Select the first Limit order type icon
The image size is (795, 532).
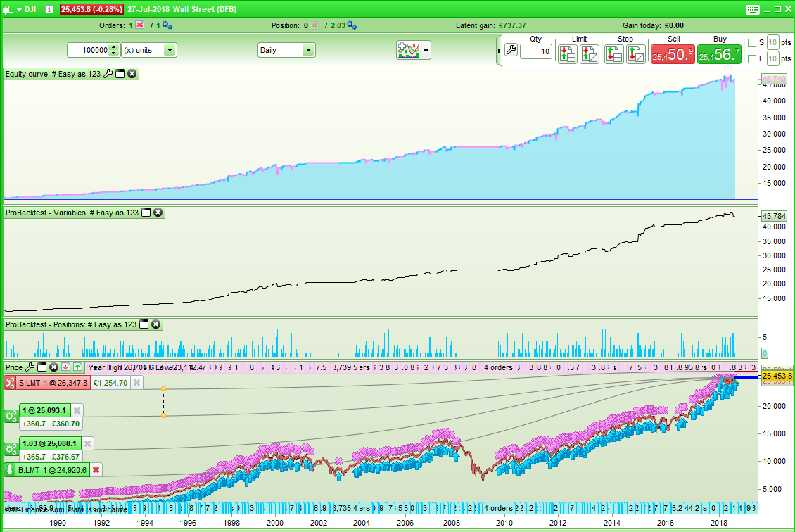568,53
